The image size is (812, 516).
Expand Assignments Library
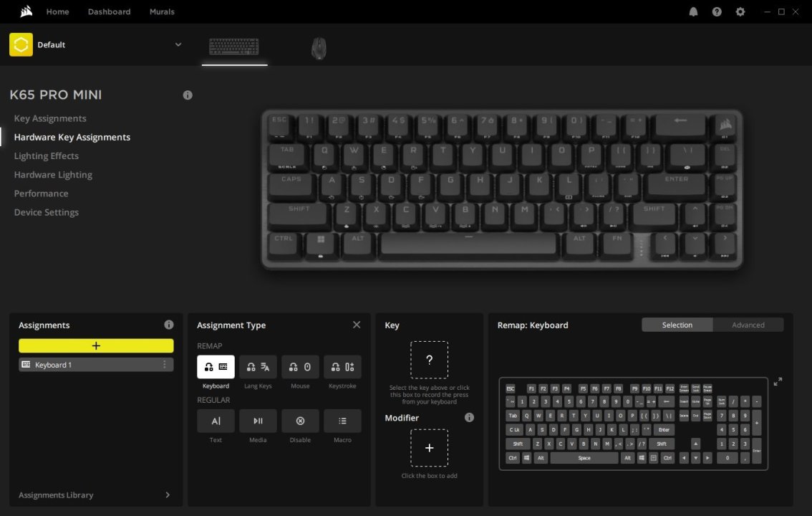tap(168, 494)
